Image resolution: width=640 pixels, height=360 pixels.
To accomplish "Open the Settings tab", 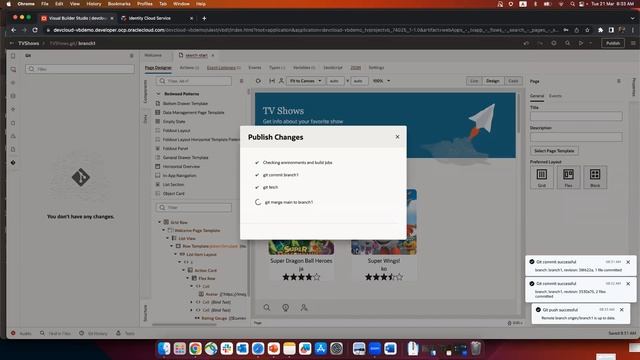I will click(376, 68).
